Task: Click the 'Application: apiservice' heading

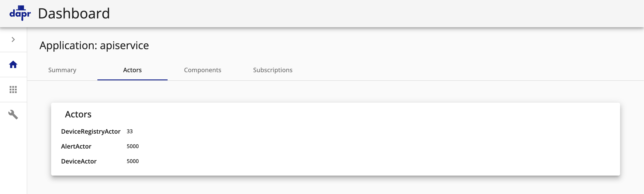Action: coord(94,45)
